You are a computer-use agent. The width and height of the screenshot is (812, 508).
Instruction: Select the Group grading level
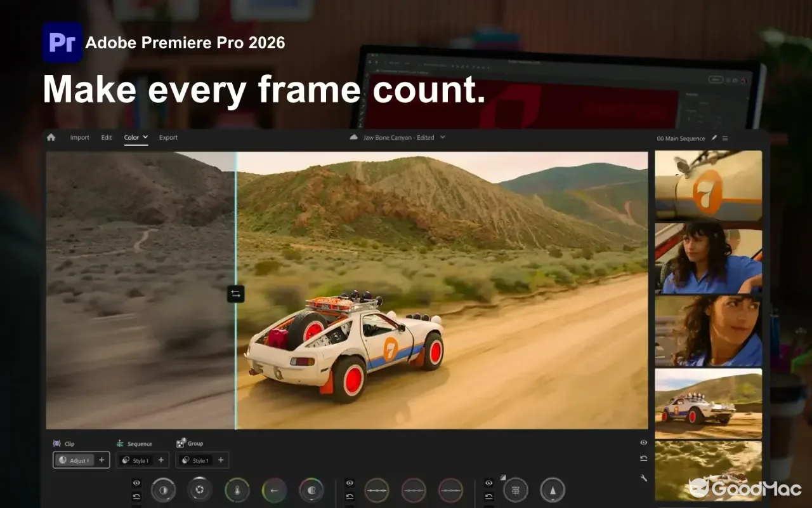pyautogui.click(x=190, y=443)
